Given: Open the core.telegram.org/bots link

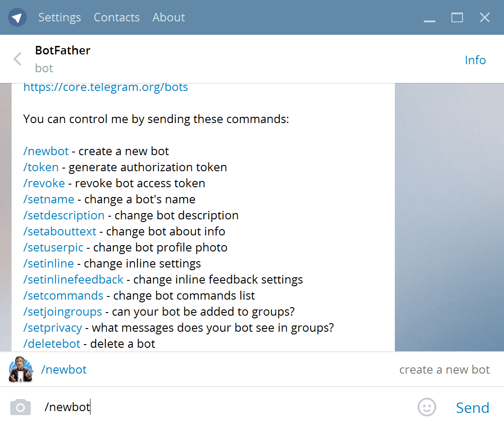Looking at the screenshot, I should pos(106,87).
